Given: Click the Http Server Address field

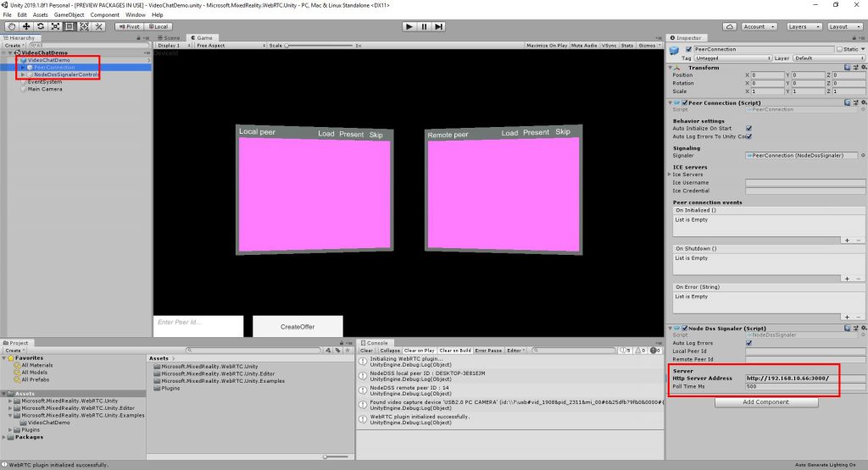Looking at the screenshot, I should [x=805, y=379].
